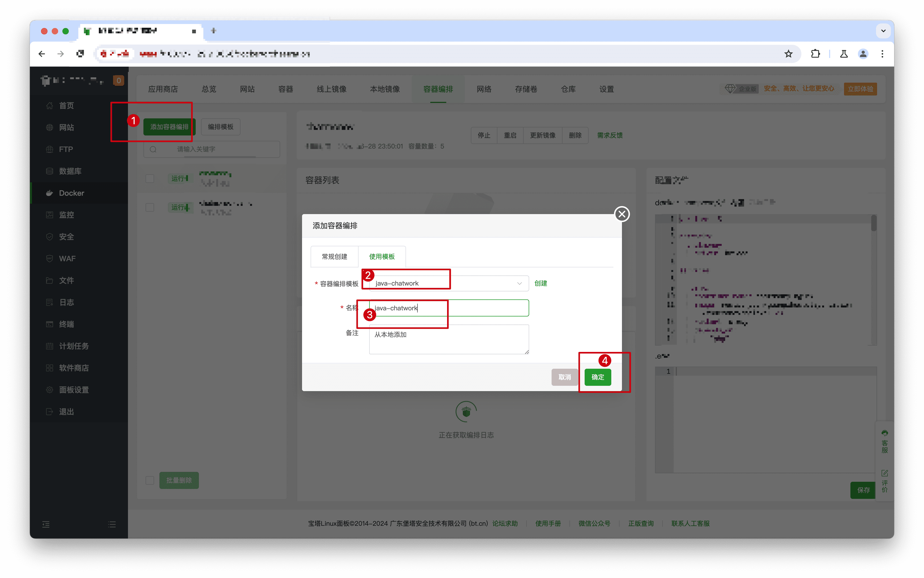The image size is (924, 578).
Task: Click the browser forward arrow
Action: (x=61, y=54)
